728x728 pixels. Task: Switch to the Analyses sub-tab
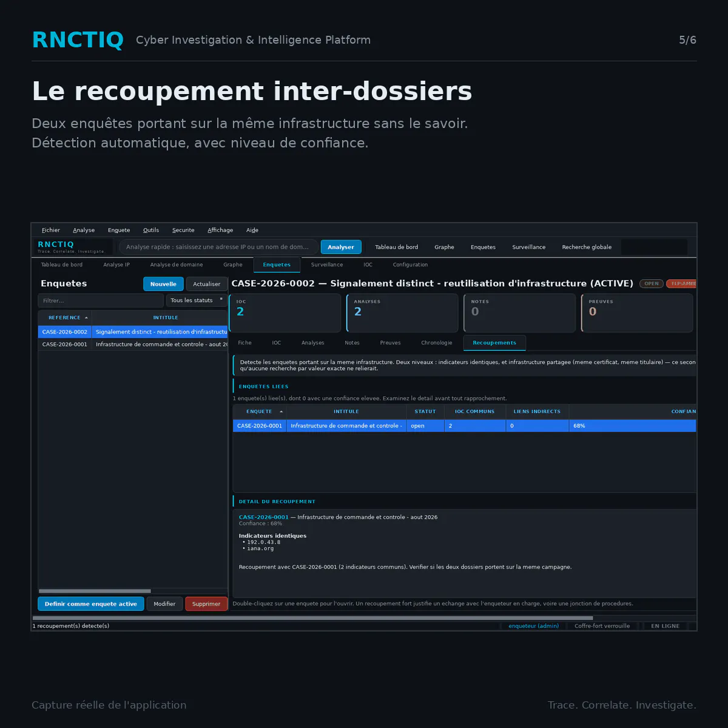313,343
